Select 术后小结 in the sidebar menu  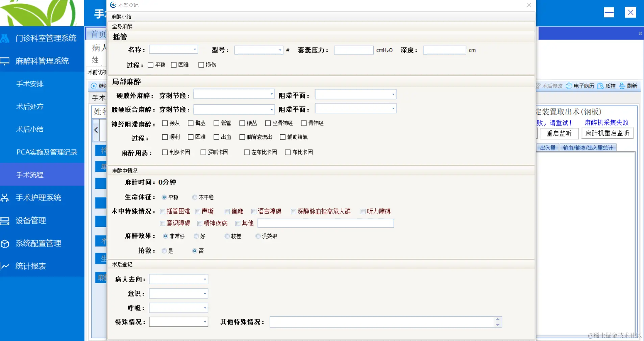click(x=29, y=129)
